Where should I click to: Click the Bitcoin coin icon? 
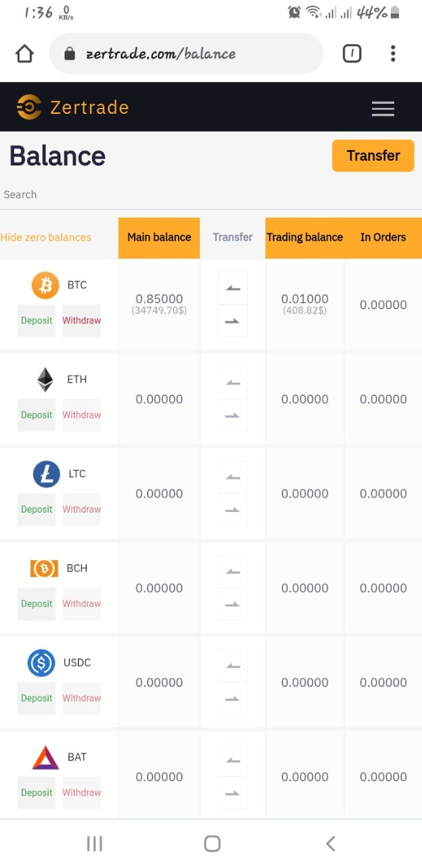[45, 285]
